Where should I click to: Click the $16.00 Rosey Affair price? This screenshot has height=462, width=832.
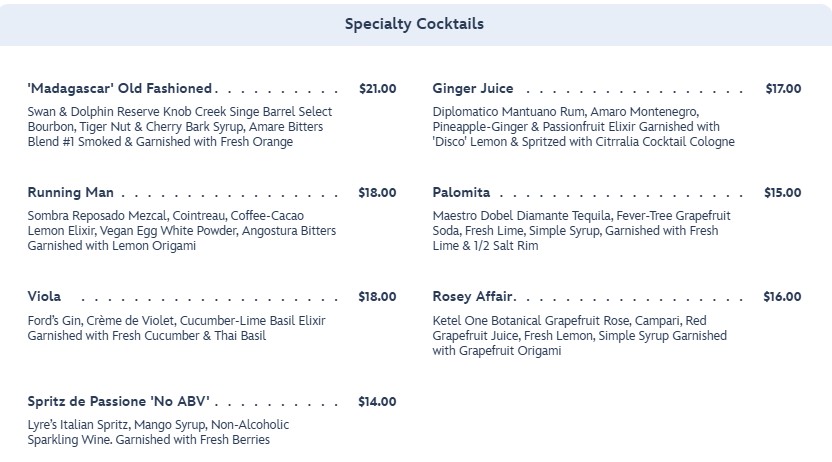(x=783, y=296)
